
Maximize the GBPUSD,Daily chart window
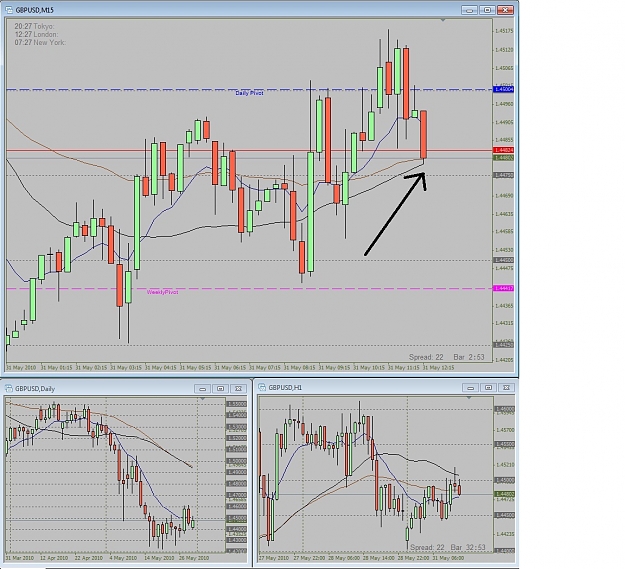[x=220, y=388]
